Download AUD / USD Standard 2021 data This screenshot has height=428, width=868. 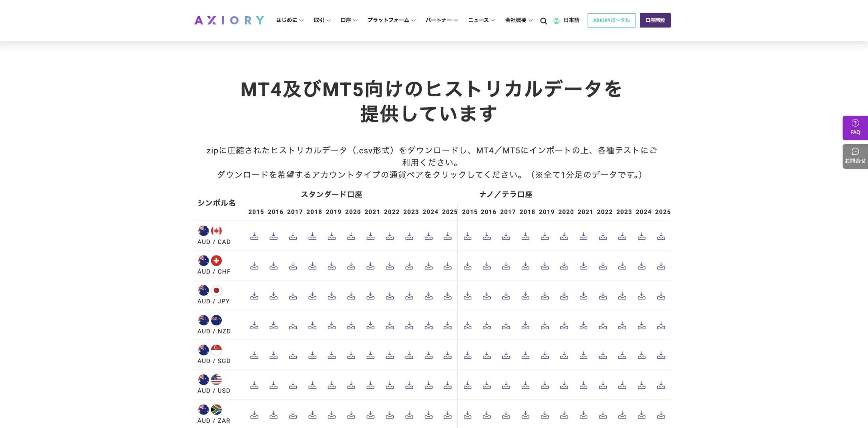tap(370, 385)
